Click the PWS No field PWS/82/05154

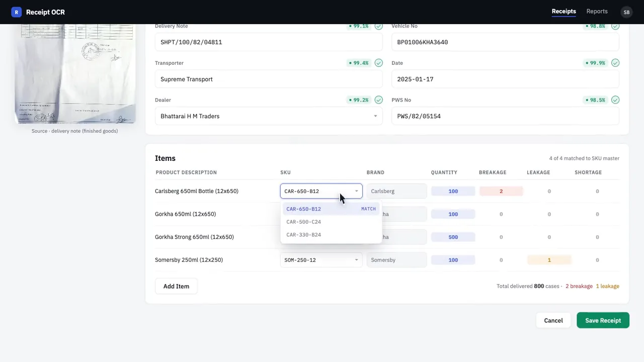(x=505, y=116)
